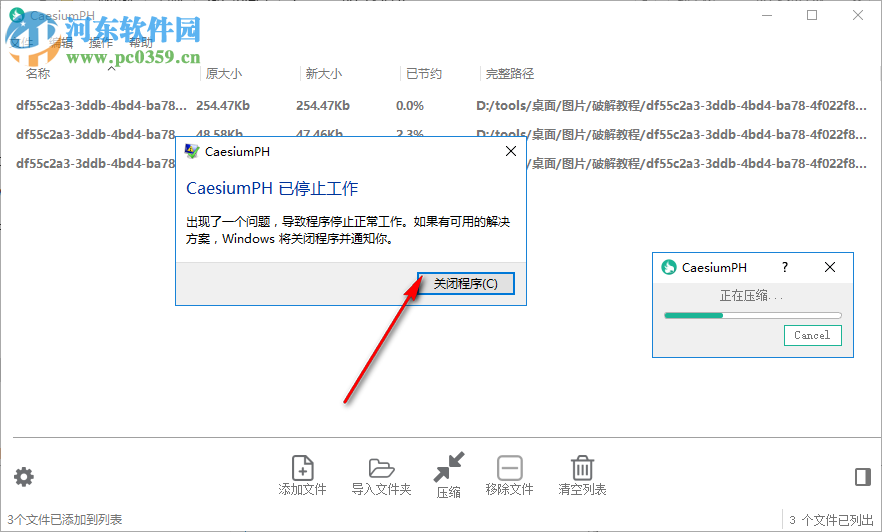Viewport: 882px width, 532px height.
Task: Sort by 已节约 column header
Action: (x=424, y=74)
